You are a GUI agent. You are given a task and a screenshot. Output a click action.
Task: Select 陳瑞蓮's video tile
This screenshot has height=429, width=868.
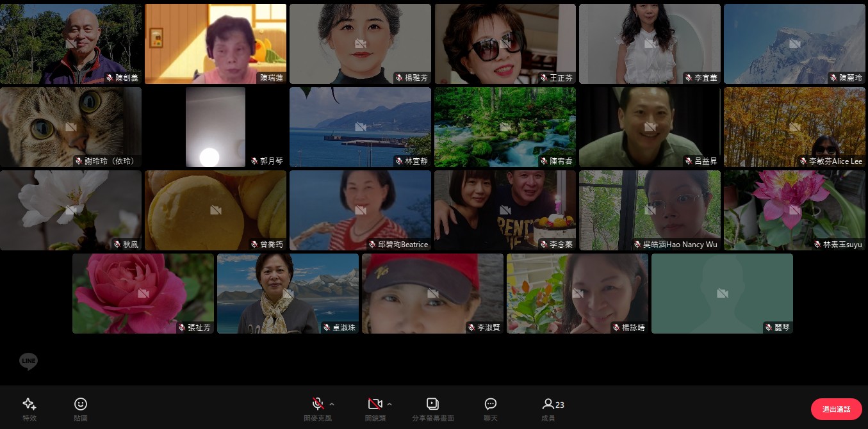215,44
